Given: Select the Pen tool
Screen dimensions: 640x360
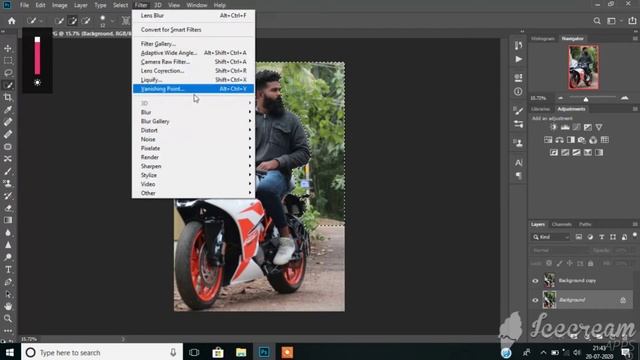Looking at the screenshot, I should coord(8,282).
